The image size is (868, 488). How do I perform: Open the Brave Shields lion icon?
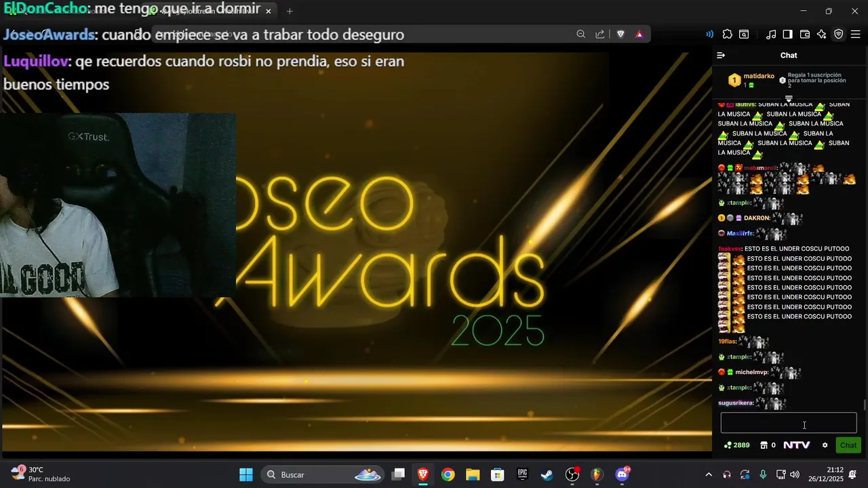tap(620, 34)
